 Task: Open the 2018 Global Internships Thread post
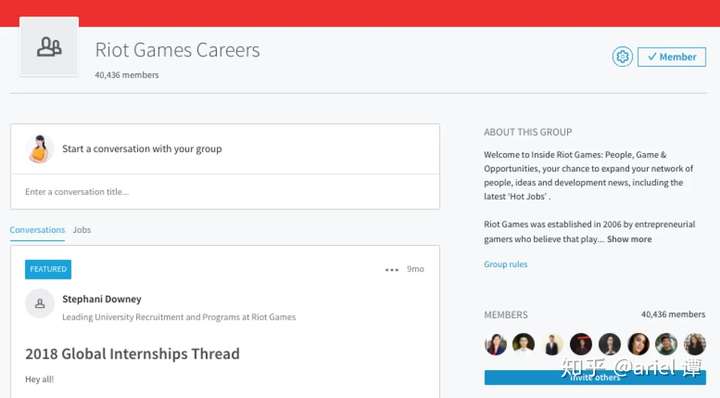pyautogui.click(x=132, y=354)
